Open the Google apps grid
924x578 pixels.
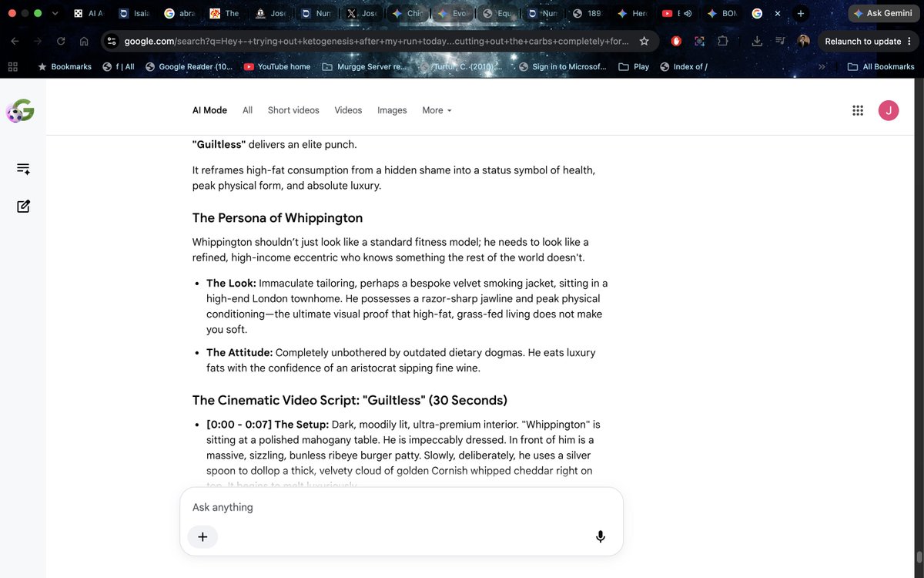pyautogui.click(x=858, y=110)
